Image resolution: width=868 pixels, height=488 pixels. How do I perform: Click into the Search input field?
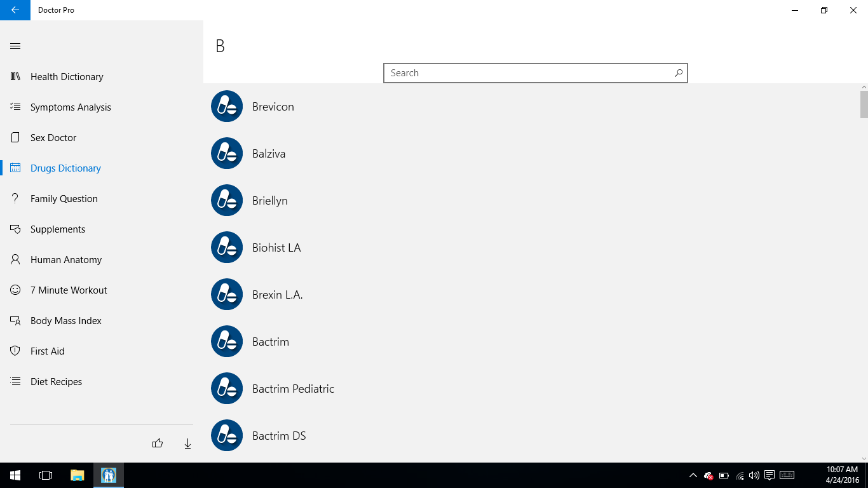click(527, 73)
